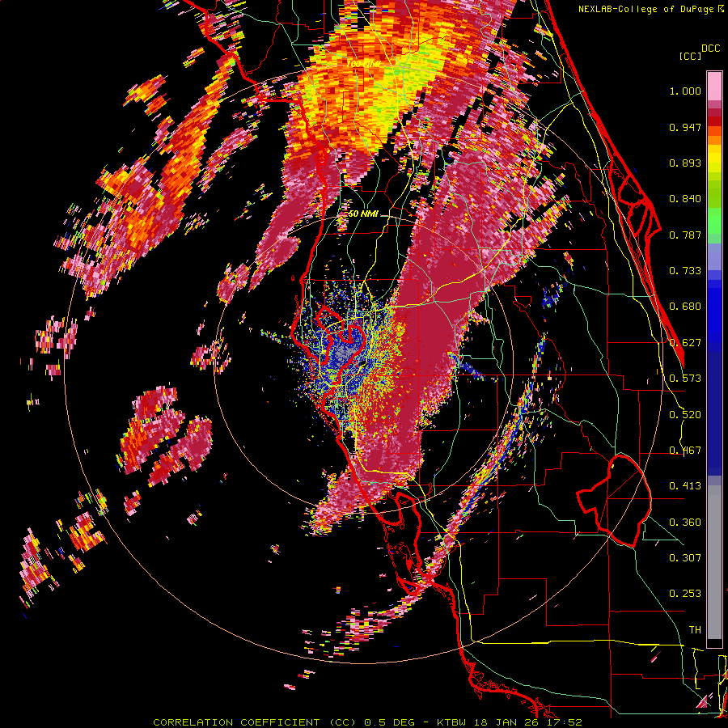
Task: Select the 0.733 scale value
Action: click(685, 271)
